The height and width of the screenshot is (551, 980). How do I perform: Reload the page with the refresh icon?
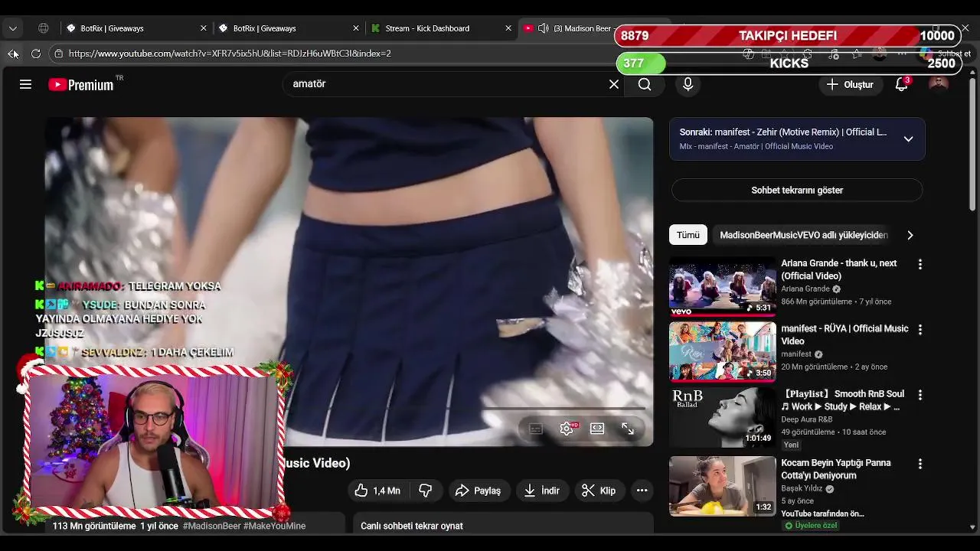(x=36, y=54)
